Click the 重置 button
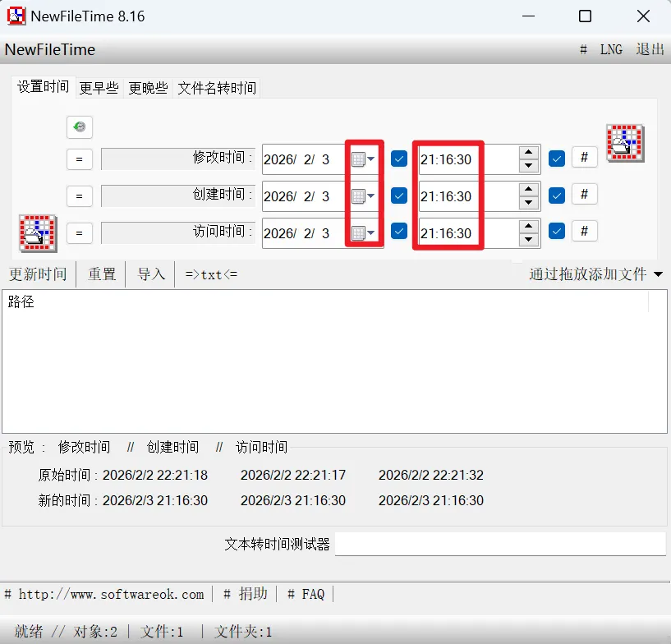The width and height of the screenshot is (671, 644). [102, 274]
